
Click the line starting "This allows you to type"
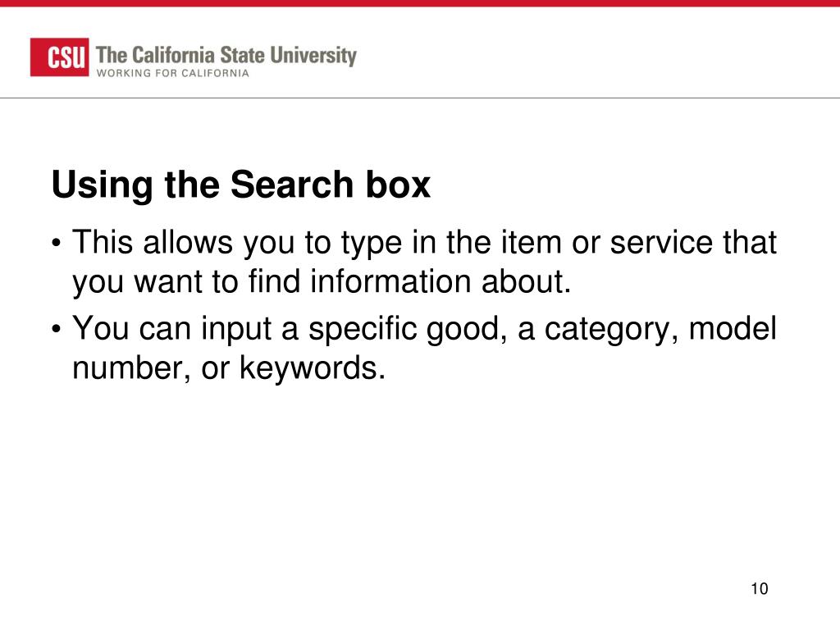pos(424,243)
